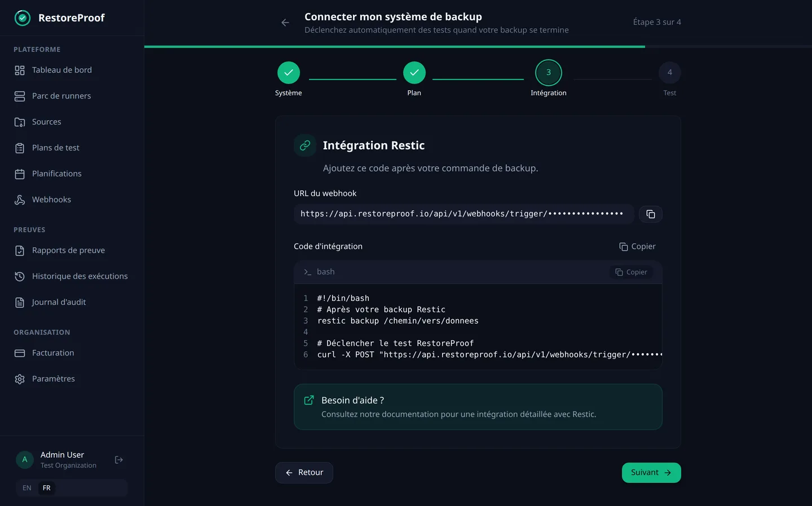This screenshot has width=812, height=506.
Task: Click the Paramètres gear icon
Action: coord(20,379)
